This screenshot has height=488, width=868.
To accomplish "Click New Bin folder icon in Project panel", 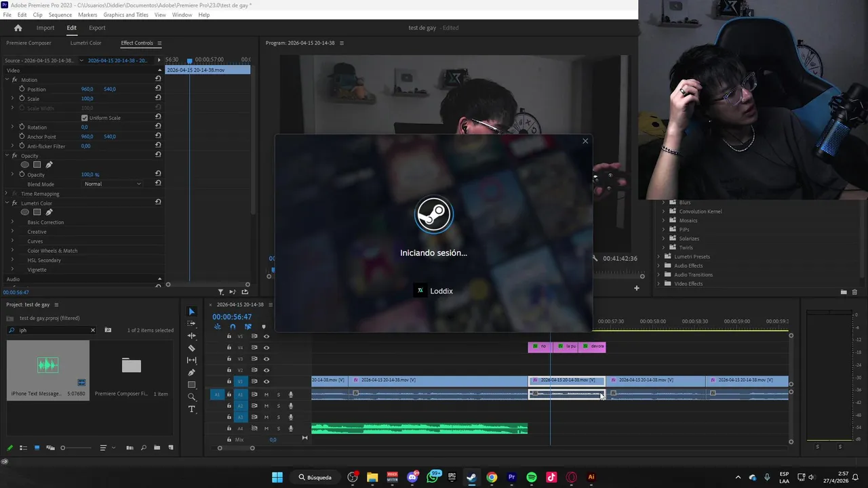I will 157,448.
